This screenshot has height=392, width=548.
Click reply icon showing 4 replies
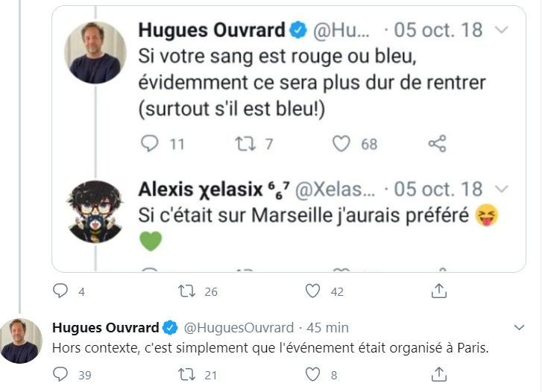point(61,291)
